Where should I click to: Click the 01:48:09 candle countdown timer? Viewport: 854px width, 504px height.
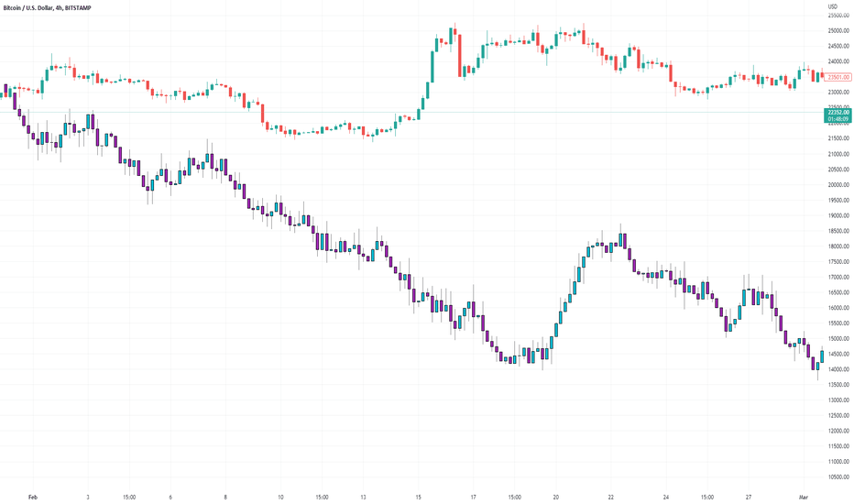click(x=838, y=119)
